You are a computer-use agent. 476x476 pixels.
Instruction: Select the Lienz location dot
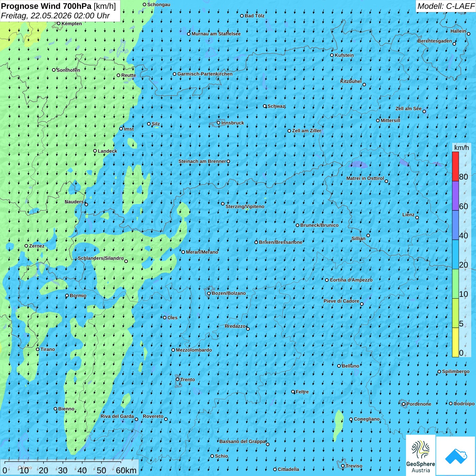click(417, 218)
